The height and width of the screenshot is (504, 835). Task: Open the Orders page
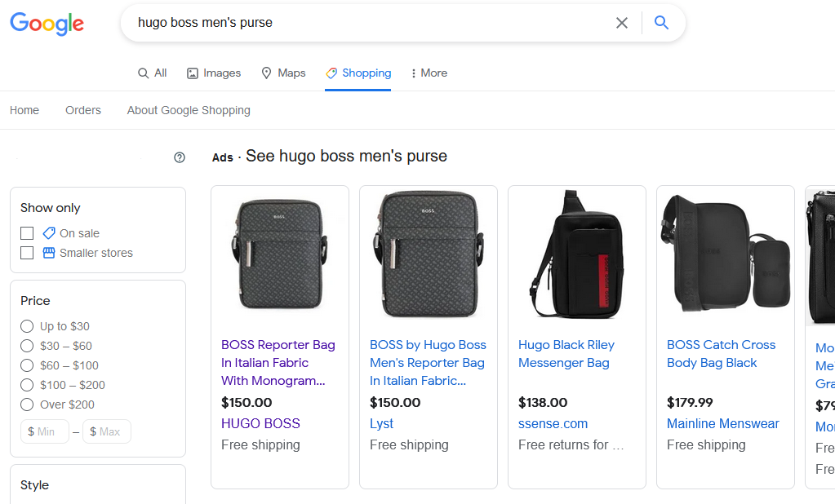[83, 110]
